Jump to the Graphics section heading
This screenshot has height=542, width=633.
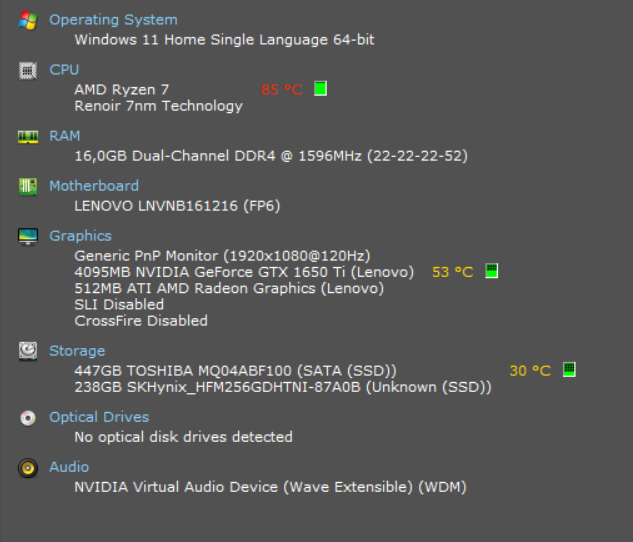point(80,236)
